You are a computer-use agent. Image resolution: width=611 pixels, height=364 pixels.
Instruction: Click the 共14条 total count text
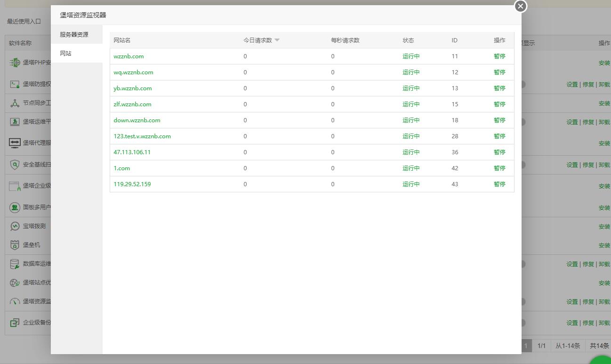tap(600, 346)
